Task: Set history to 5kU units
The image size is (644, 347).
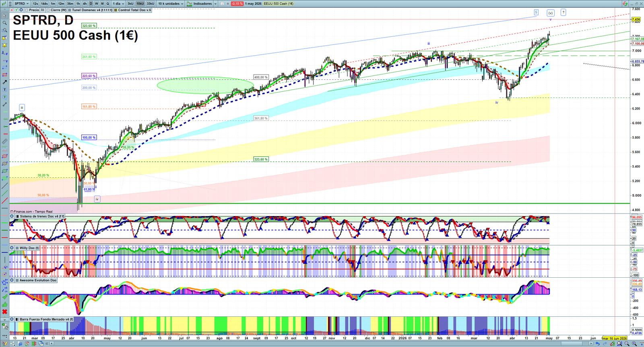Action: coord(130,4)
